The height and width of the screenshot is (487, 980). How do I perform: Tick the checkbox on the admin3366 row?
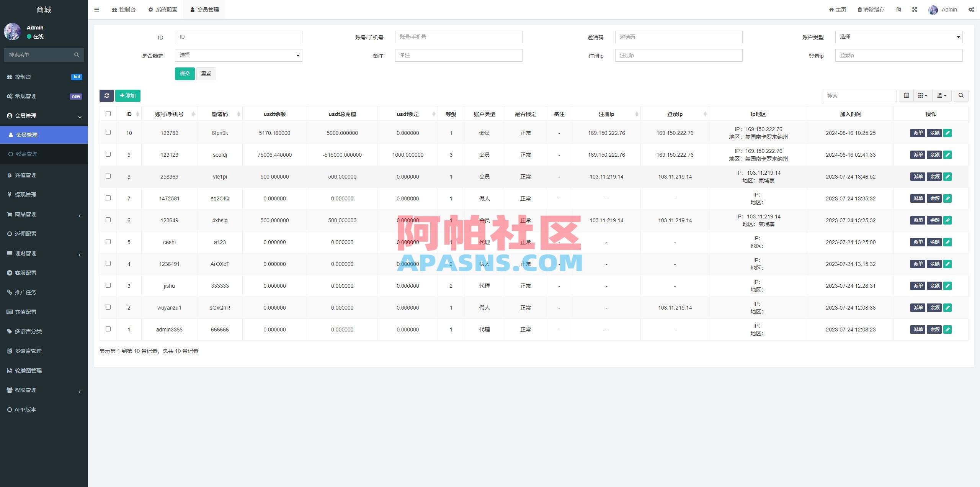108,329
